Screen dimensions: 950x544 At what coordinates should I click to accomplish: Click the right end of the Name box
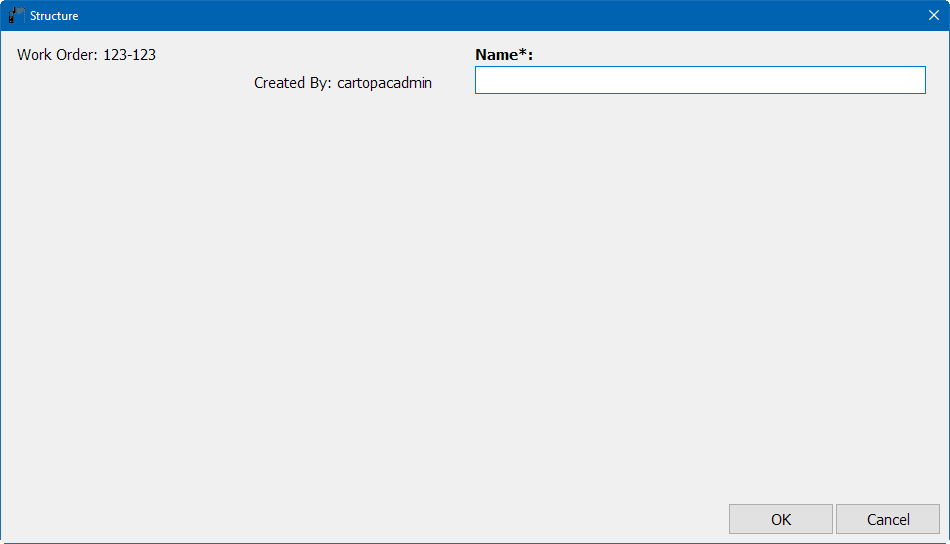(919, 81)
